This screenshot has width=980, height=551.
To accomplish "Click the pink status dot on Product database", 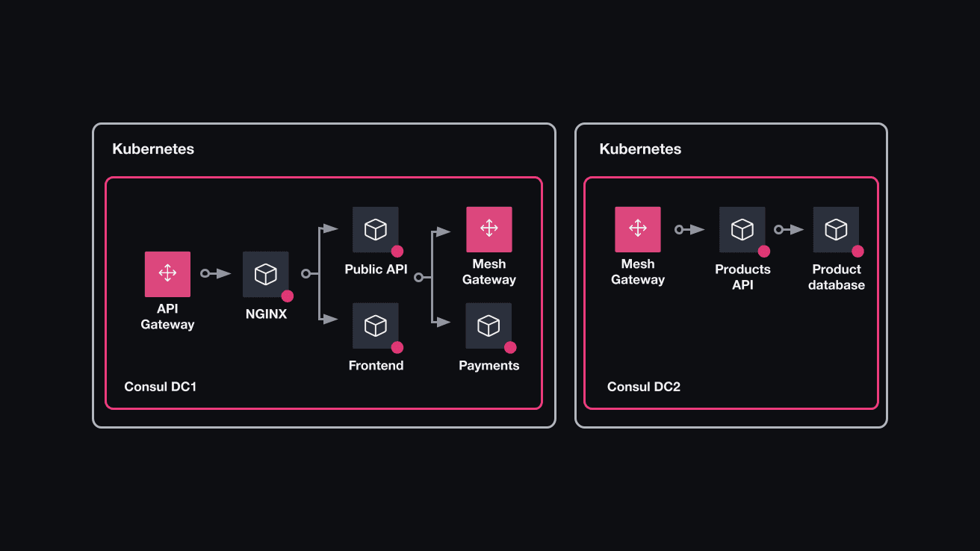I will click(x=857, y=252).
